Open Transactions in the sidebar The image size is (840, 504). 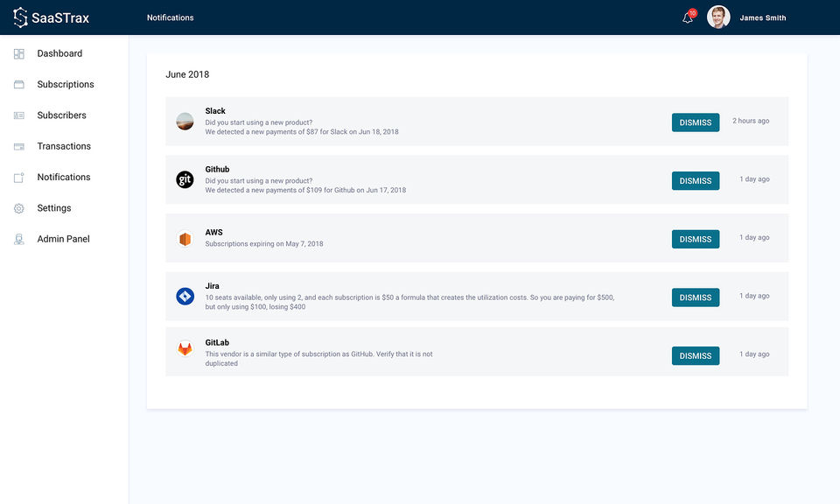(x=64, y=146)
